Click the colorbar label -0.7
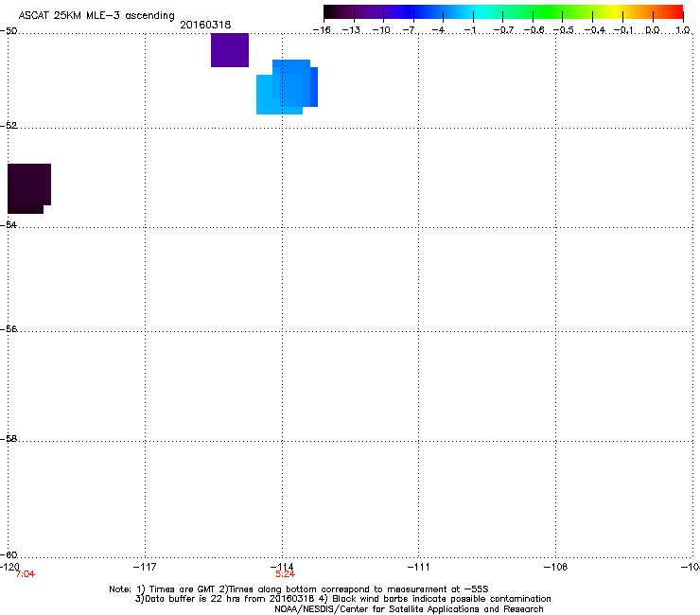The width and height of the screenshot is (700, 615). pyautogui.click(x=503, y=30)
